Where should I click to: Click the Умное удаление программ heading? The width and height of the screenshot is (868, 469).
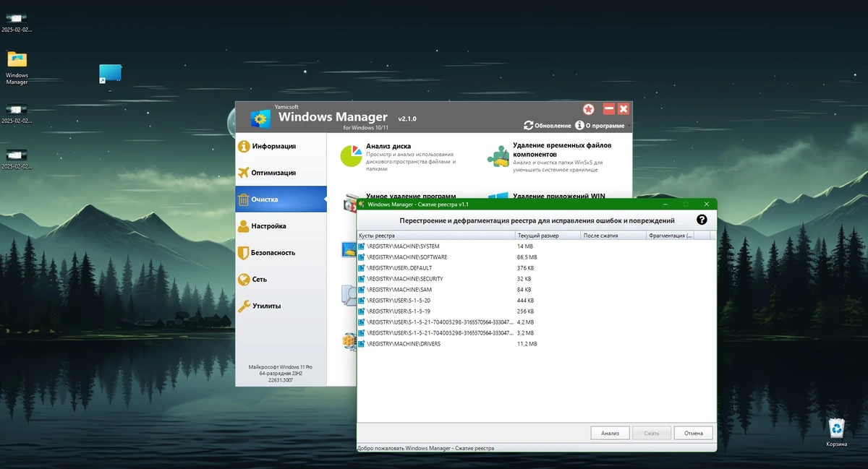[x=411, y=196]
